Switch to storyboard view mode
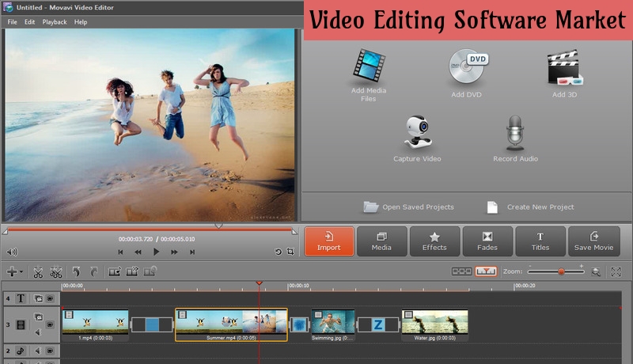This screenshot has height=364, width=633. pyautogui.click(x=461, y=271)
